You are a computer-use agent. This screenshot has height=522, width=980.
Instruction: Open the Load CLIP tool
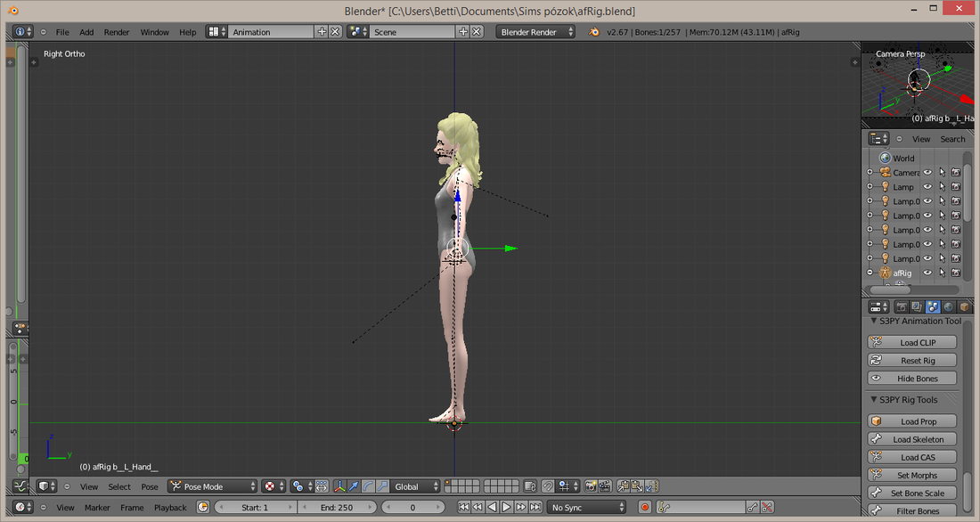(912, 343)
